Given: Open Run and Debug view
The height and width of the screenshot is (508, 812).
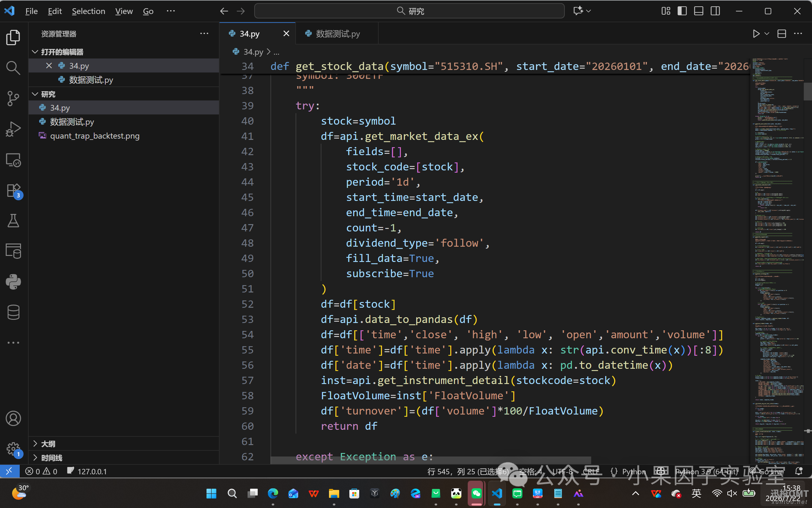Looking at the screenshot, I should coord(13,129).
